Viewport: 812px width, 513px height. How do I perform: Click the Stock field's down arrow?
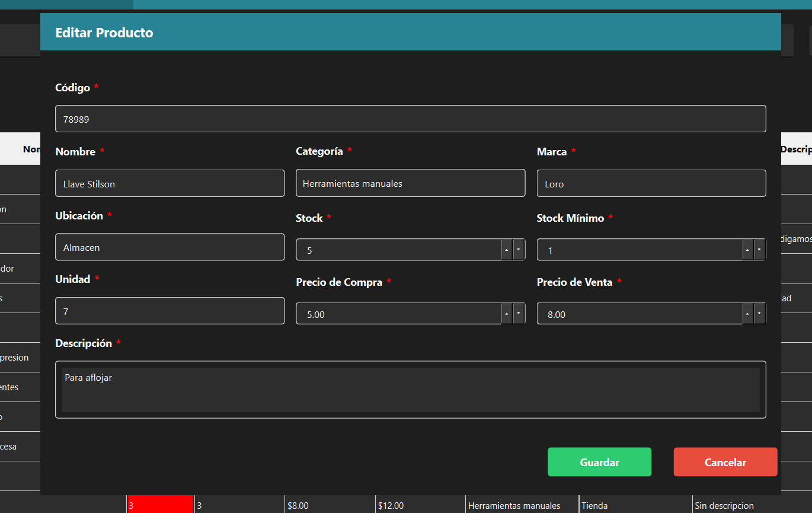click(x=519, y=250)
